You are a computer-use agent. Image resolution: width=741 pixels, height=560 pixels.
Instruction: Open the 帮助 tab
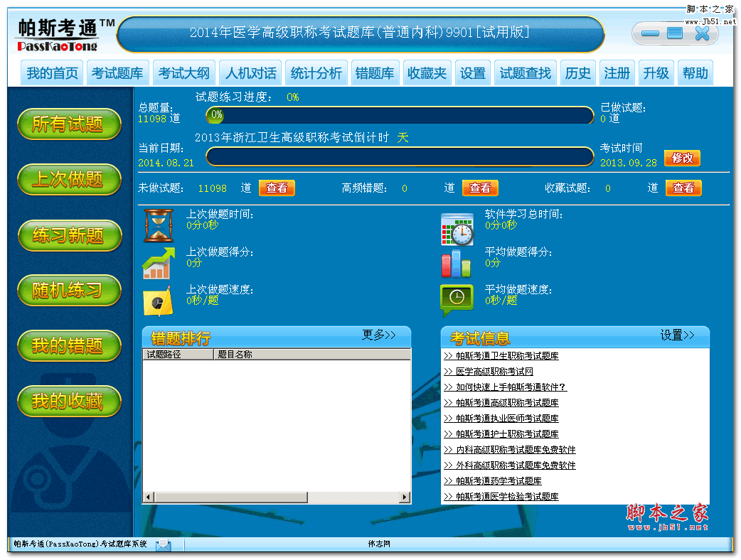pyautogui.click(x=695, y=73)
